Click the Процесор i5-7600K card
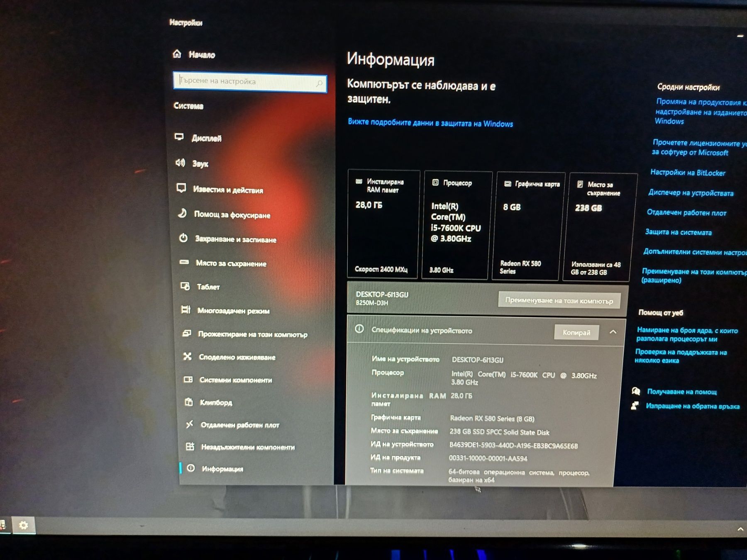This screenshot has width=747, height=560. coord(456,225)
